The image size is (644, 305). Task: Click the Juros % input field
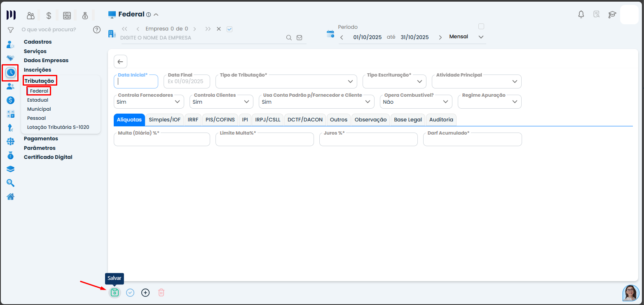click(368, 140)
